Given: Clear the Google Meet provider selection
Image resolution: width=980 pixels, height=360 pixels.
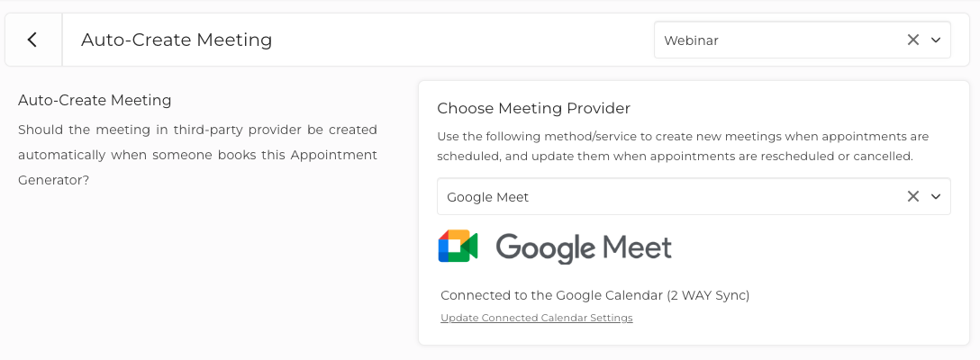Looking at the screenshot, I should [x=912, y=196].
